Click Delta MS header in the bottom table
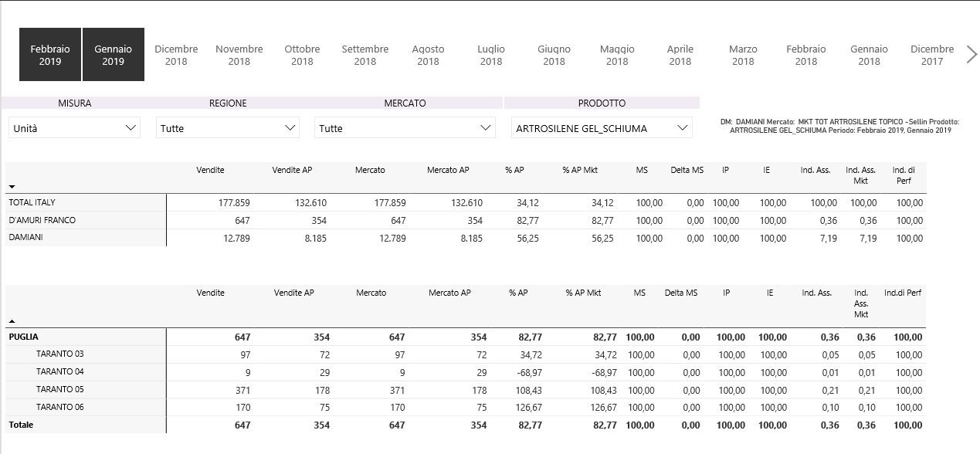This screenshot has width=980, height=454. (x=680, y=293)
